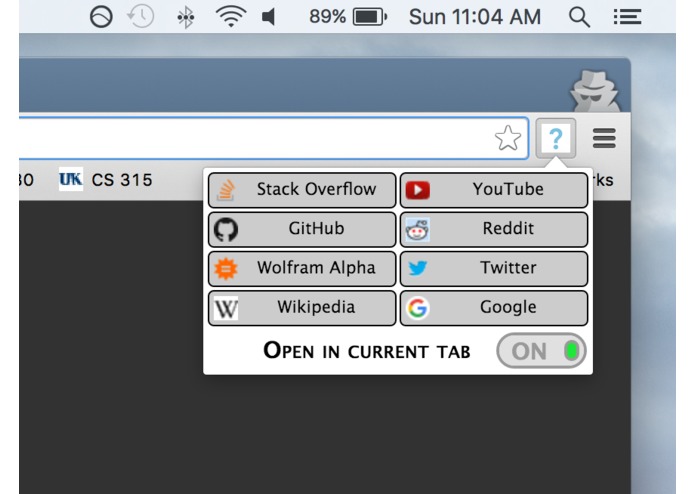Open CS 315 bookmark
Image resolution: width=695 pixels, height=494 pixels.
[x=106, y=179]
